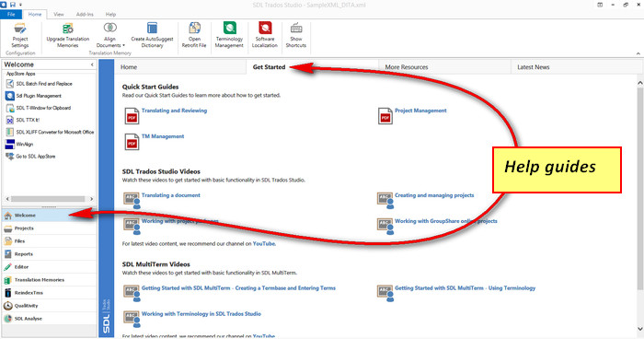Collapse the ribbon with the chevron

(x=638, y=53)
